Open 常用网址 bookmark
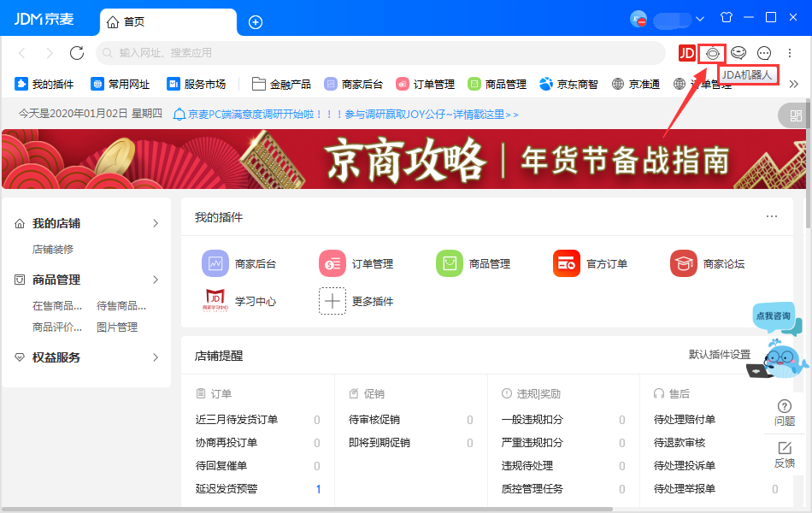This screenshot has width=812, height=513. (121, 84)
